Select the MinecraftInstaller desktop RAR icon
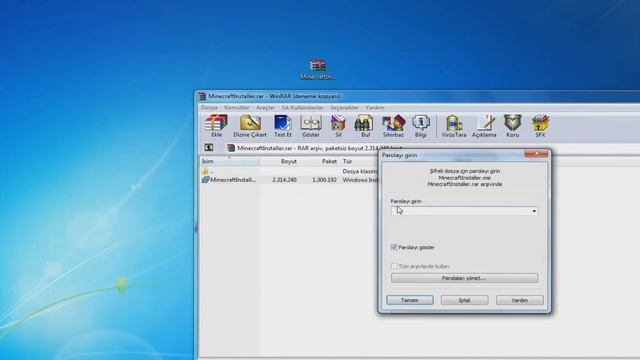640x360 pixels. click(317, 70)
